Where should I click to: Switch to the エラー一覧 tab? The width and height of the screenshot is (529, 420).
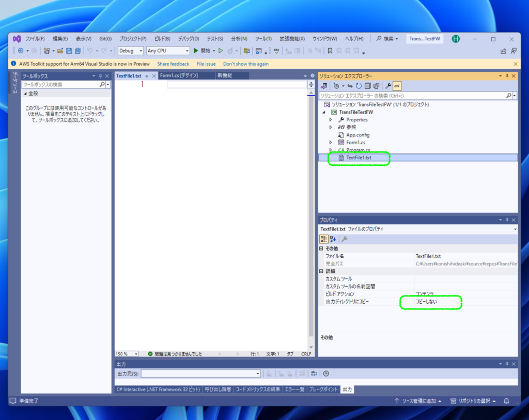coord(294,390)
